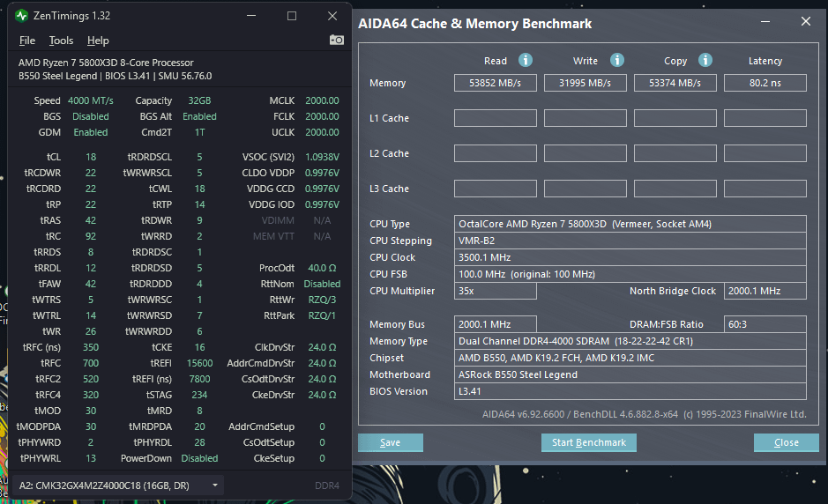
Task: Click the RttPark value RZQ/1
Action: point(322,315)
